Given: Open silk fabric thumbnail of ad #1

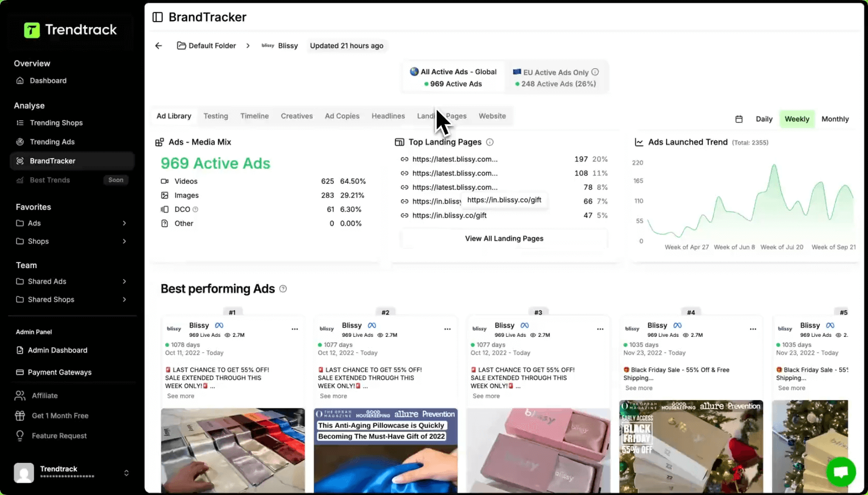Looking at the screenshot, I should tap(233, 450).
